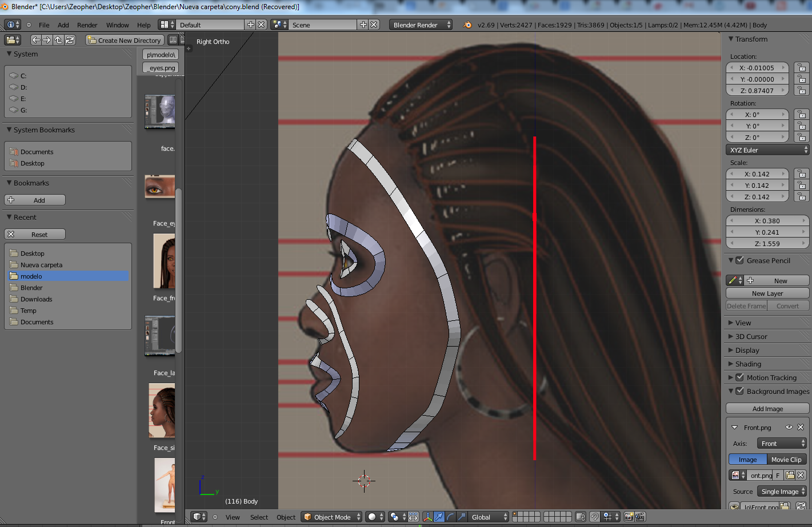Screen dimensions: 812x527
Task: Disable the Motion Tracking checkbox
Action: point(739,377)
